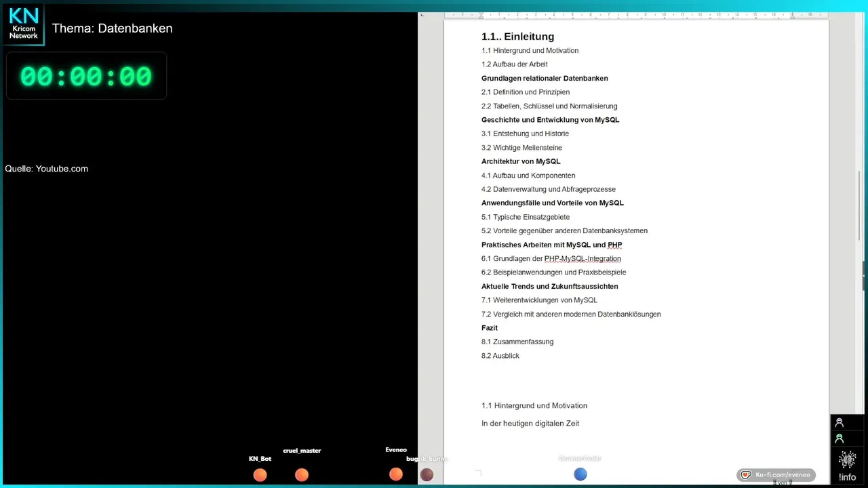Click 'Praktisches Arbeiten mit MySQL und PHP'

click(x=551, y=245)
